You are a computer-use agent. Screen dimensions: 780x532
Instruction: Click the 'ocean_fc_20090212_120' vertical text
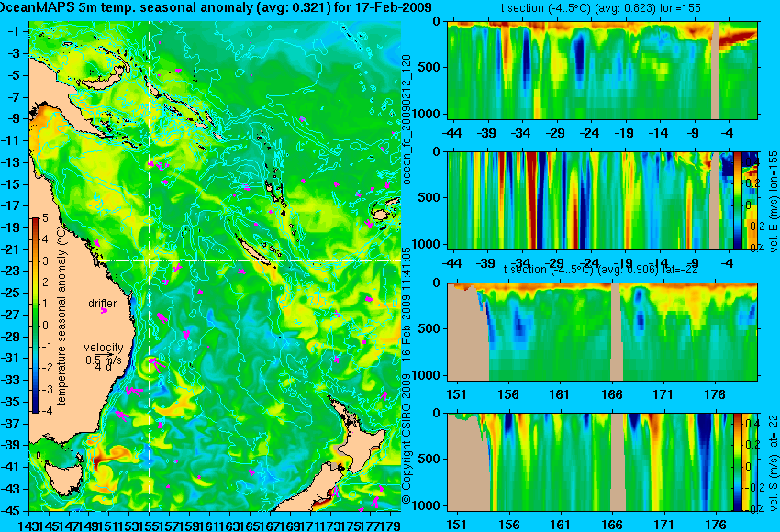[x=407, y=119]
